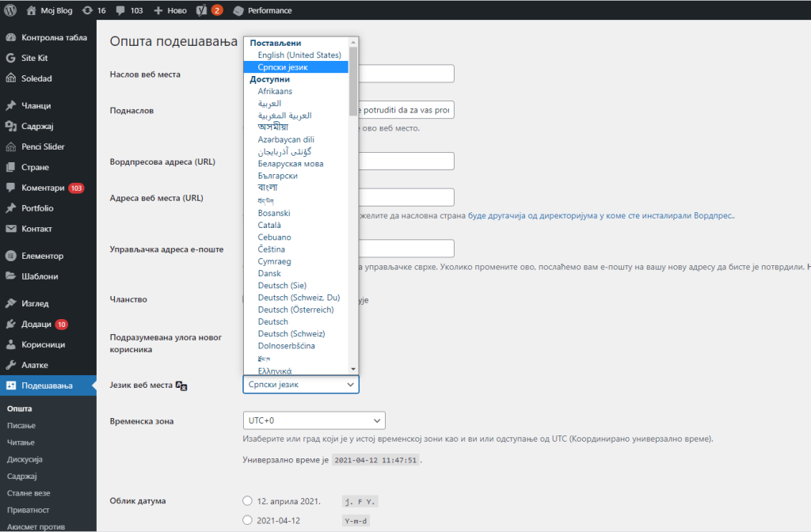Open the UTC+0 timezone dropdown
This screenshot has height=532, width=811.
point(314,420)
